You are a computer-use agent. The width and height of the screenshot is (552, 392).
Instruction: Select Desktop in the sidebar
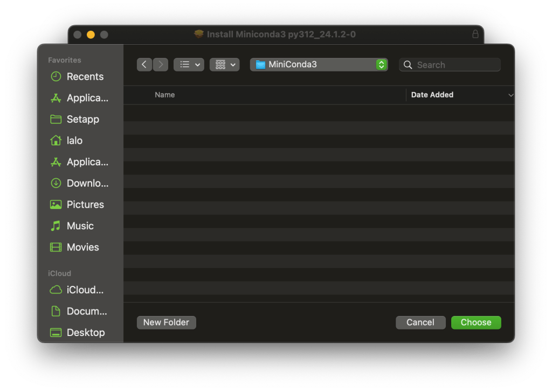tap(85, 332)
